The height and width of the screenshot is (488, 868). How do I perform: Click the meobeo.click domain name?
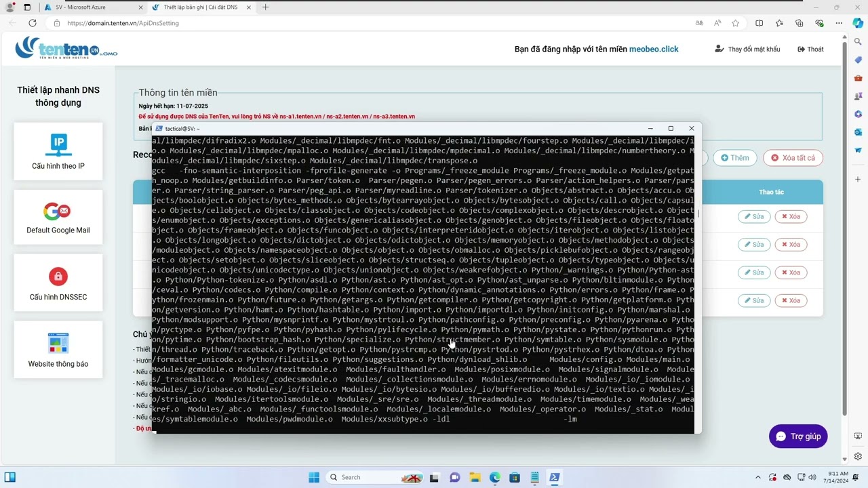point(654,49)
